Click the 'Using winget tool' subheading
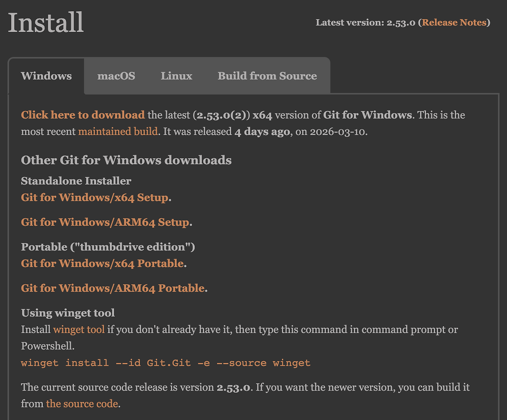The width and height of the screenshot is (507, 420). point(68,313)
